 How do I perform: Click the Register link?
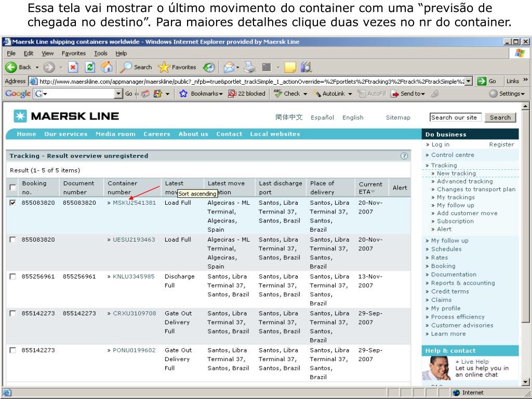tap(501, 144)
